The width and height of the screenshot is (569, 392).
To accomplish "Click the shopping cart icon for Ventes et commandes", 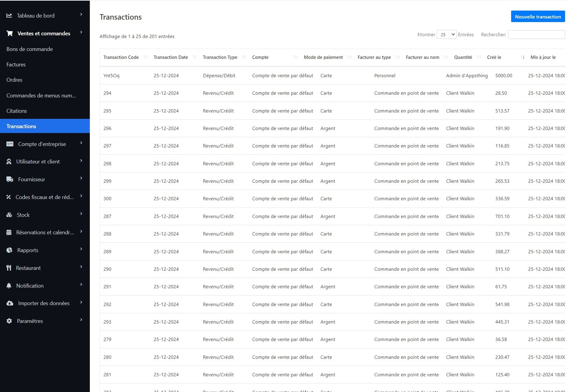I will (x=10, y=33).
